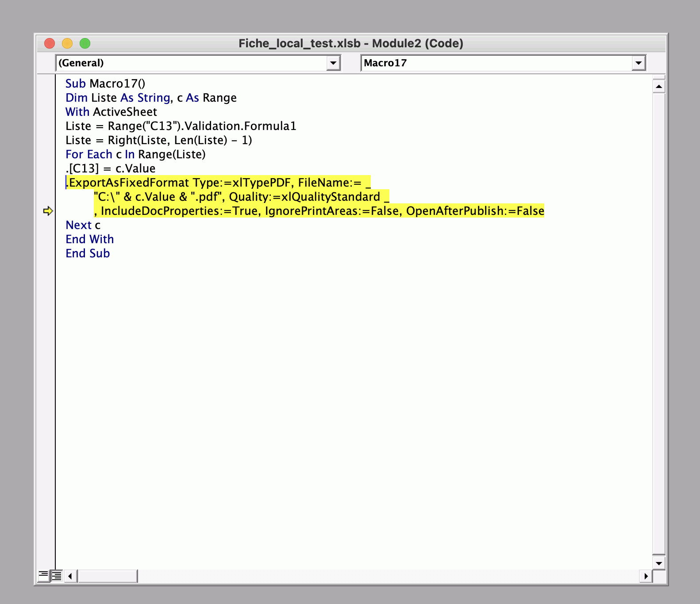Image resolution: width=700 pixels, height=604 pixels.
Task: Click the yellow execution pointer arrow
Action: click(48, 211)
